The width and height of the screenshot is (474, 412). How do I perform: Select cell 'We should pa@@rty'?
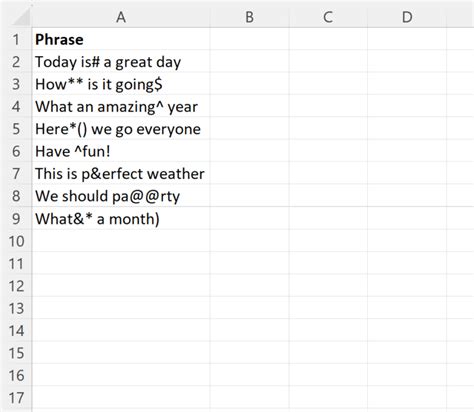[121, 195]
